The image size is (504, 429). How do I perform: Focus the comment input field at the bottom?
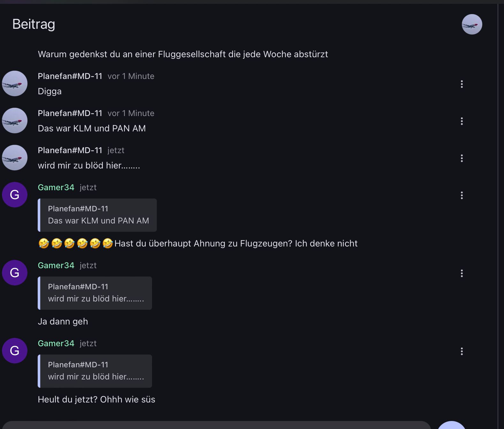pos(216,425)
